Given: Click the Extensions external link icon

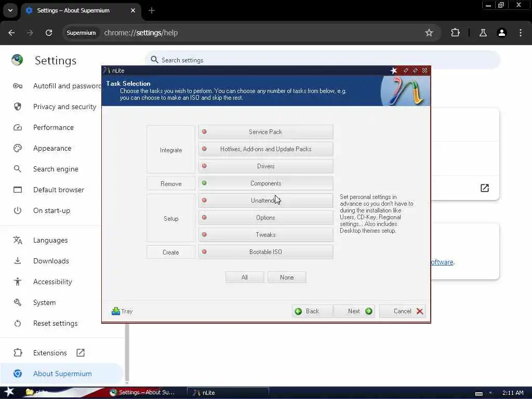Looking at the screenshot, I should 81,353.
